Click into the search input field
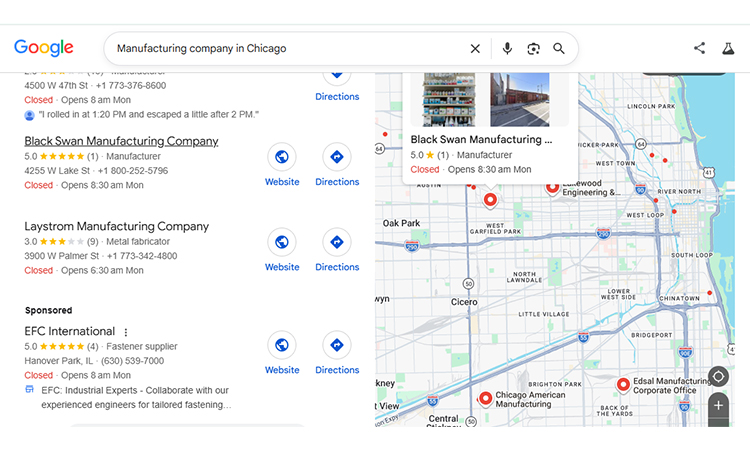 point(287,48)
